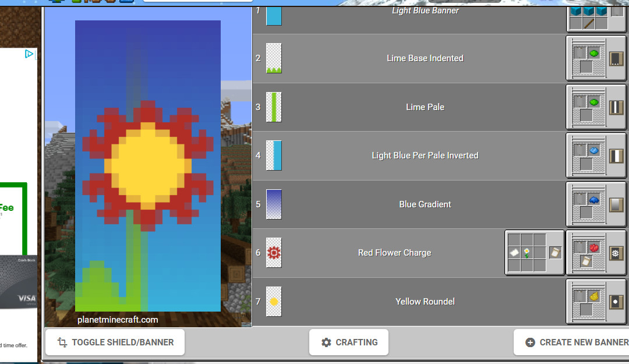Screen dimensions: 629x364
Task: Click the blue dye in Blue Gradient loom
Action: 594,199
